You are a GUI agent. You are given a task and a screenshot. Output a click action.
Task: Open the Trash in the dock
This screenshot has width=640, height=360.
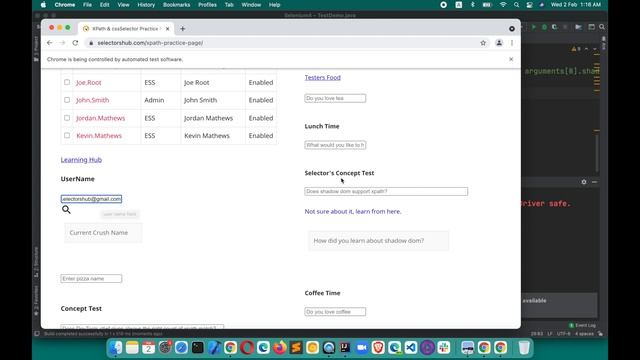[x=524, y=347]
